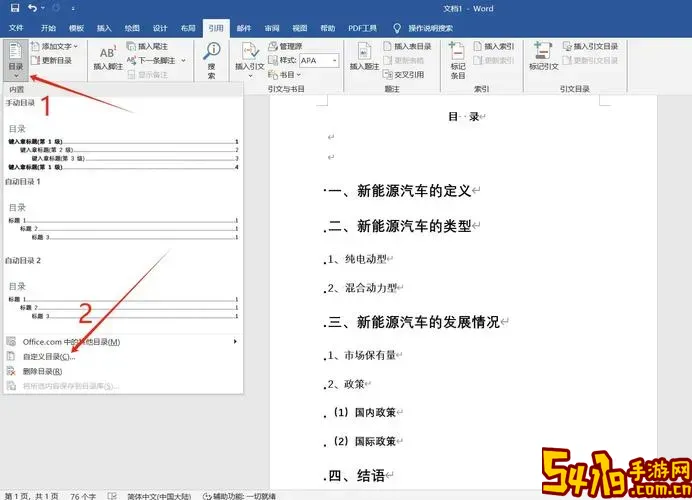This screenshot has width=692, height=500.
Task: Click the 交叉引用 button
Action: pos(404,75)
